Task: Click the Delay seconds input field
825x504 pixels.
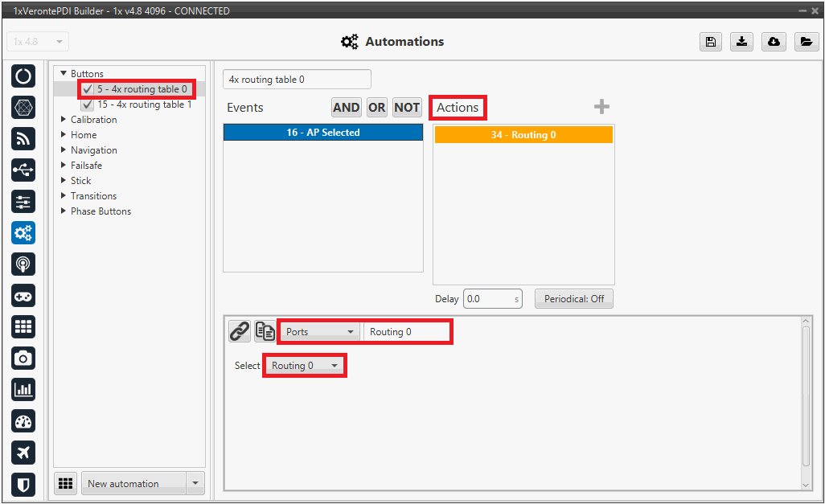Action: pyautogui.click(x=488, y=299)
